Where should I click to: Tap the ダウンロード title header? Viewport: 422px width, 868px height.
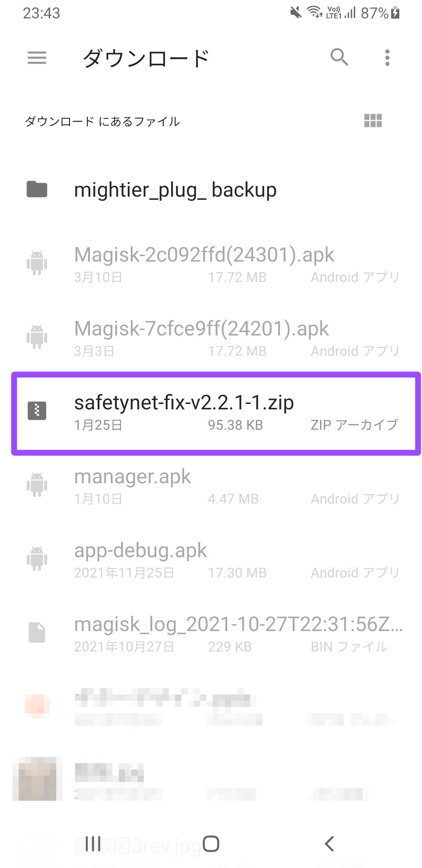click(146, 58)
